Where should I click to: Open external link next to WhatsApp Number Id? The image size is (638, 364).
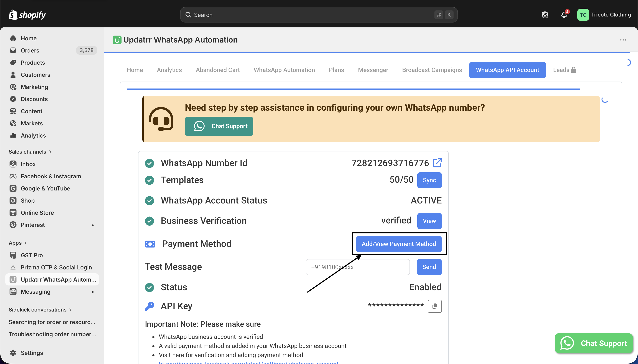click(437, 163)
